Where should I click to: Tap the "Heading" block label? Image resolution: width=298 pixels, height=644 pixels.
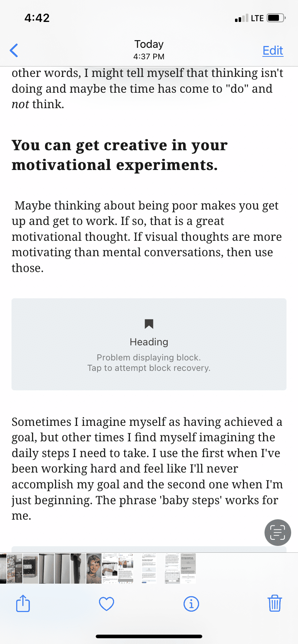coord(149,342)
